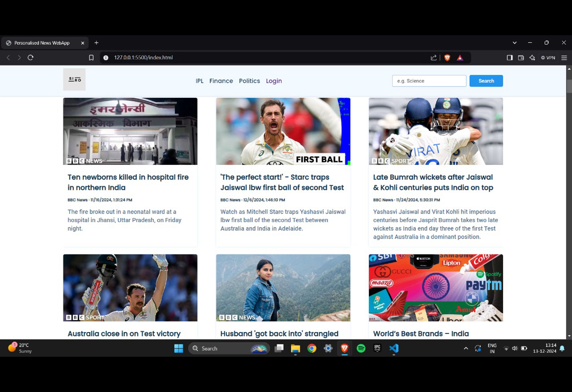The image size is (572, 392).
Task: Click the page's vertical scrollbar thumb
Action: pos(569,86)
